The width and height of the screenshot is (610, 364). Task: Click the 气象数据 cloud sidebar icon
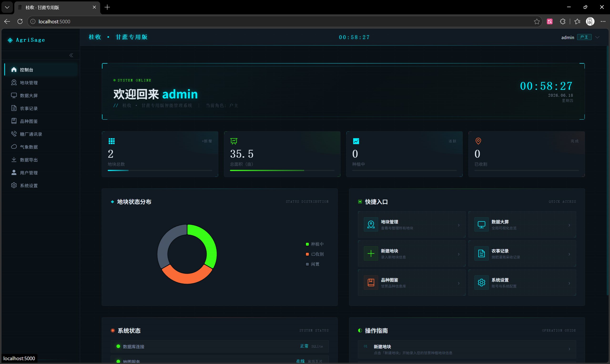14,147
